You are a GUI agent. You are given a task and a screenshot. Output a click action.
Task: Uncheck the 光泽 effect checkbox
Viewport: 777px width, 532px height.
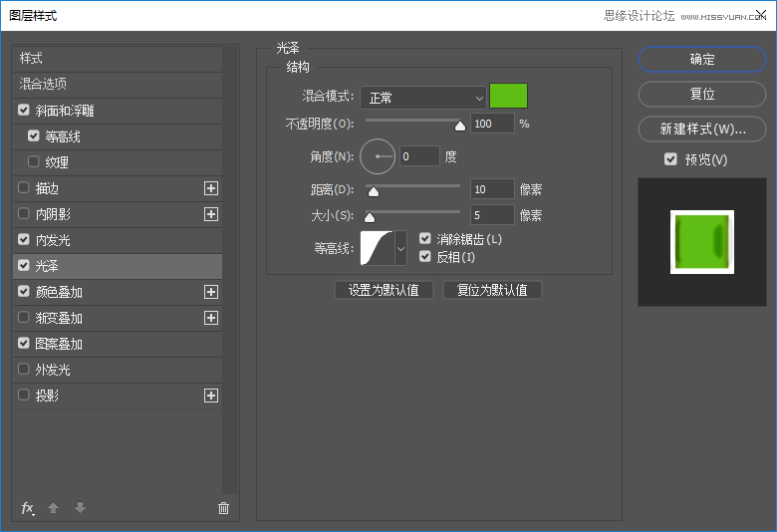pyautogui.click(x=23, y=265)
